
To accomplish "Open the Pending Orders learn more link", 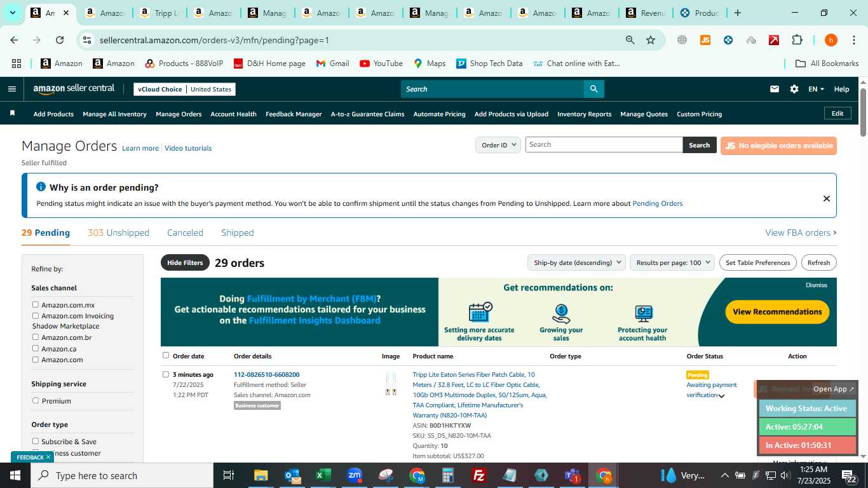I will pyautogui.click(x=657, y=203).
